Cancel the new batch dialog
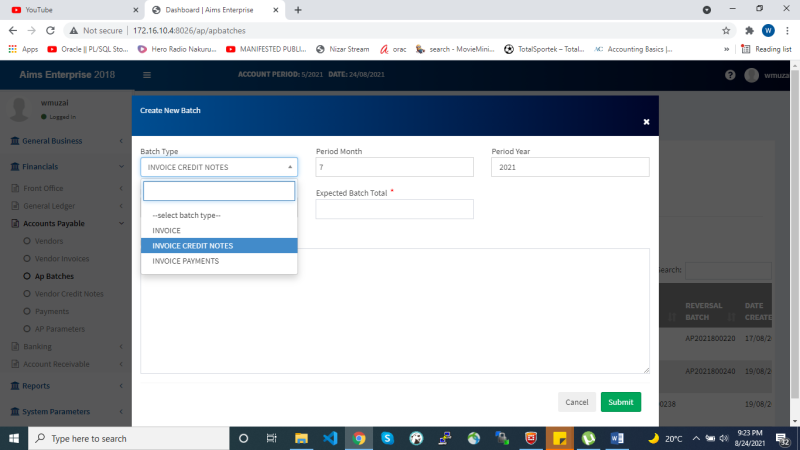Viewport: 800px width, 450px height. pos(576,402)
